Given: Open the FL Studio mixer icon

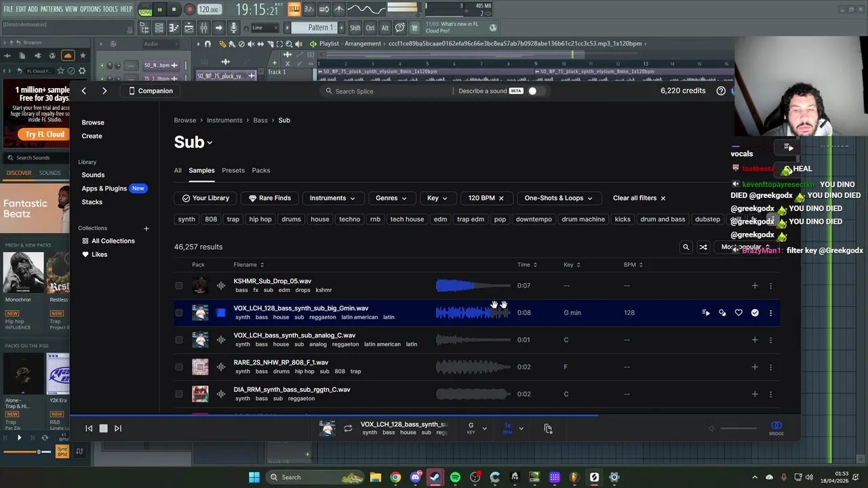Looking at the screenshot, I should [203, 28].
